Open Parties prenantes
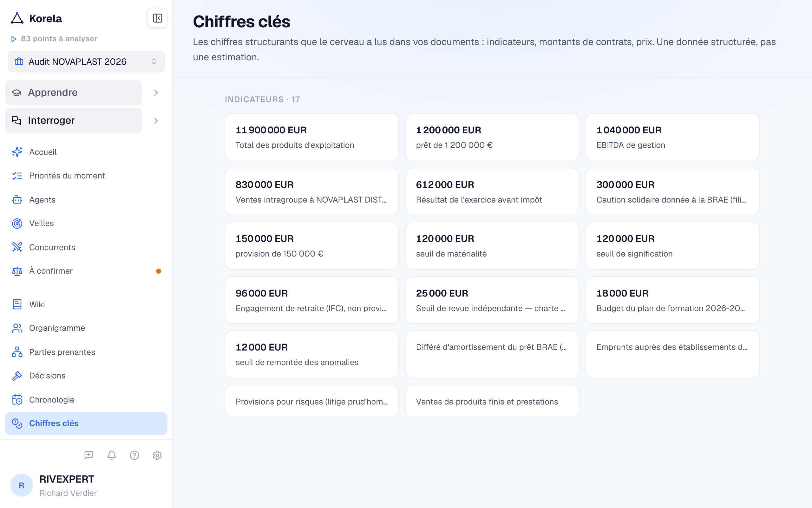The width and height of the screenshot is (812, 508). (x=86, y=352)
